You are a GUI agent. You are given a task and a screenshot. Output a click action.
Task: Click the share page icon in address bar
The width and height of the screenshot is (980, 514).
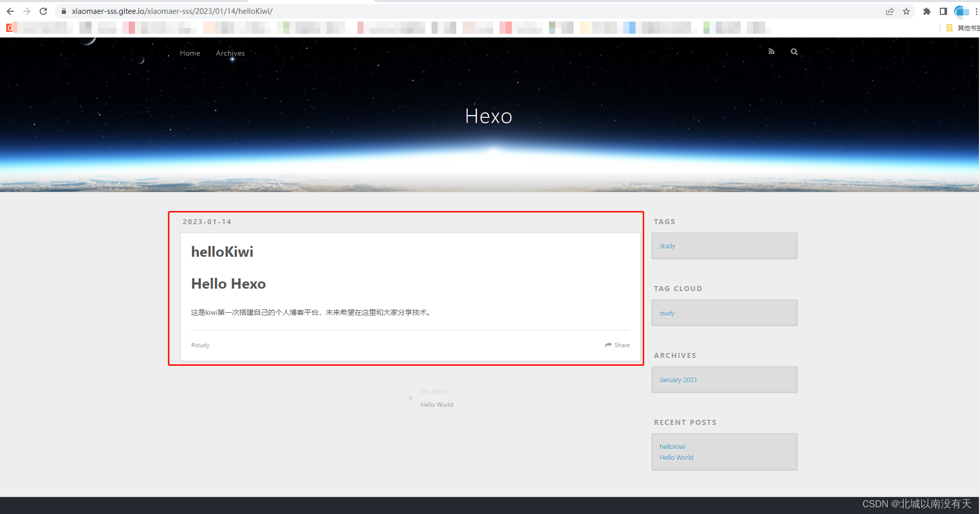(890, 11)
